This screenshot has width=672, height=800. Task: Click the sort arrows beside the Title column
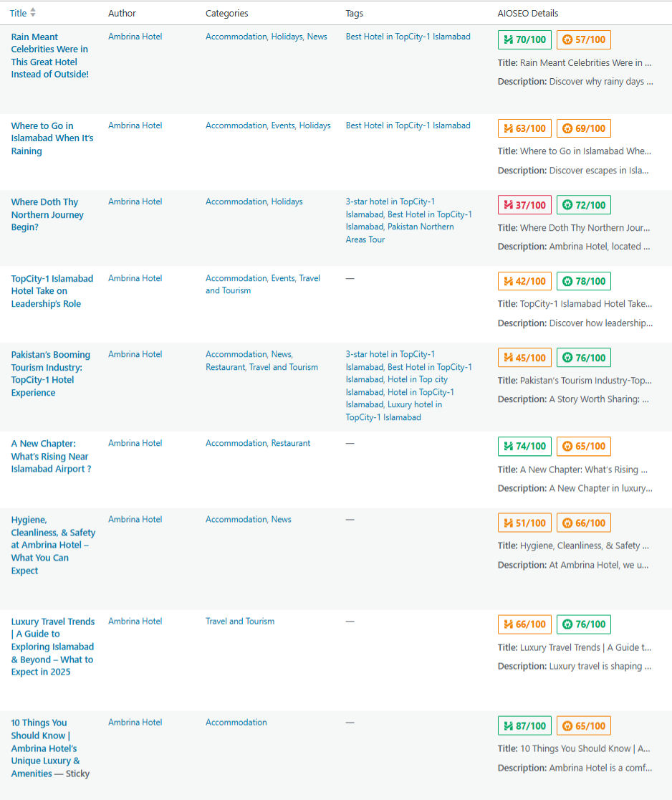[x=33, y=13]
